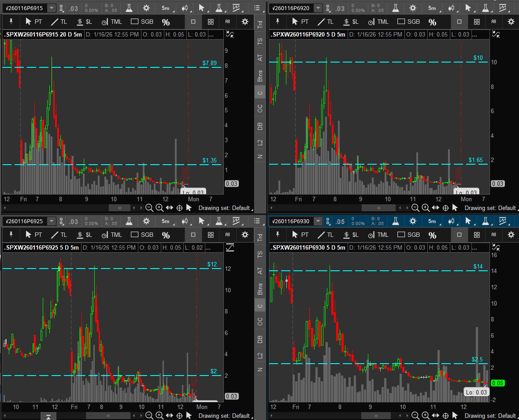Click the pin icon in the P6915 drawing toolbar
Screen dimensions: 519x420
click(11, 22)
